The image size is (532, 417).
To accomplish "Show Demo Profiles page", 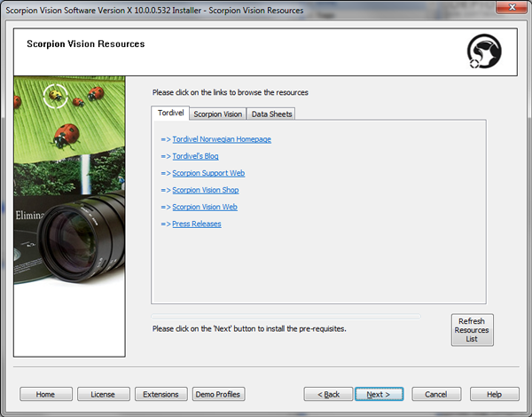I will (x=218, y=394).
